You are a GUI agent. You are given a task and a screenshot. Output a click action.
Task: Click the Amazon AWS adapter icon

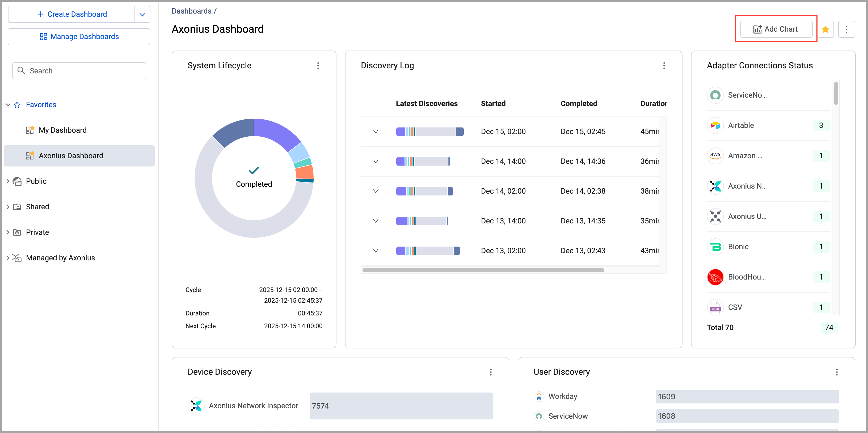[x=715, y=156]
